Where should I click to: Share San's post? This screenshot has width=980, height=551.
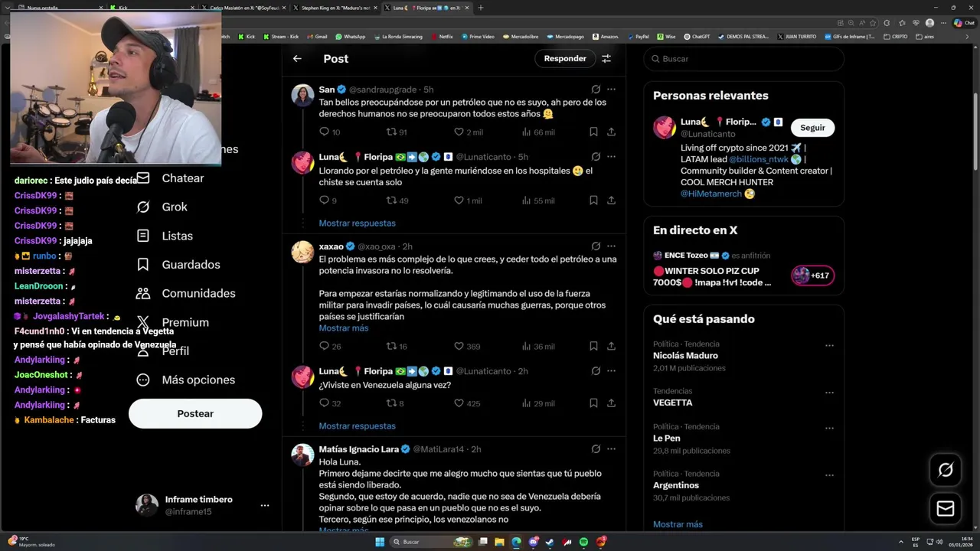tap(611, 132)
